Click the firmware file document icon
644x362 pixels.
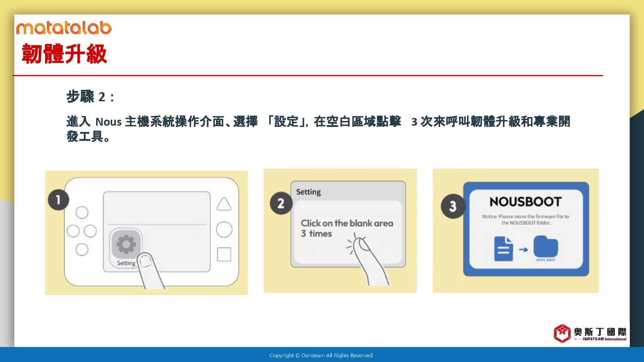(504, 249)
